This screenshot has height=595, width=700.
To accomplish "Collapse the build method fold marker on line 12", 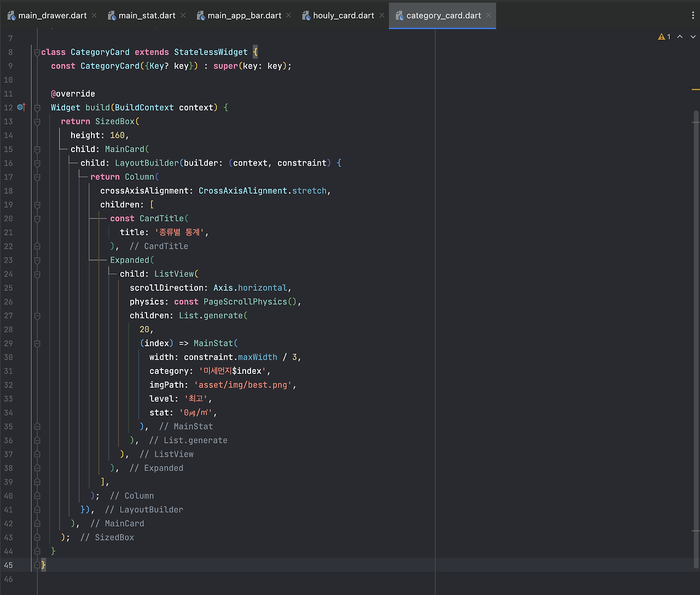I will (x=37, y=107).
